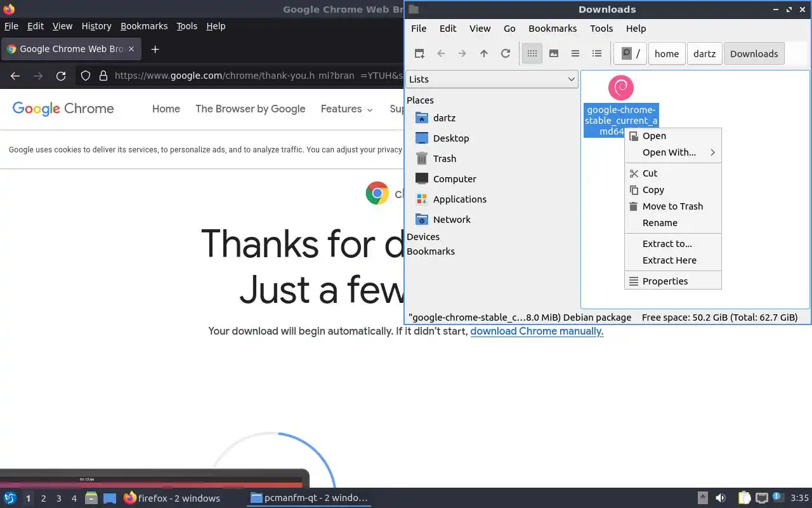Screen dimensions: 812x508
Task: Choose Extract Here in context menu
Action: 673,260
